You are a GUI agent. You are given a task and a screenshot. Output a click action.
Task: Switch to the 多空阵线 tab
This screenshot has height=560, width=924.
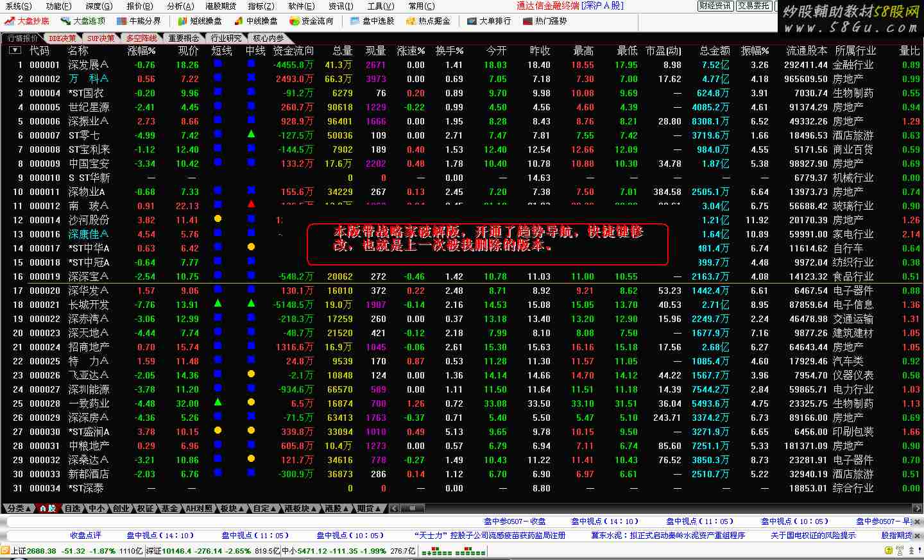(142, 38)
